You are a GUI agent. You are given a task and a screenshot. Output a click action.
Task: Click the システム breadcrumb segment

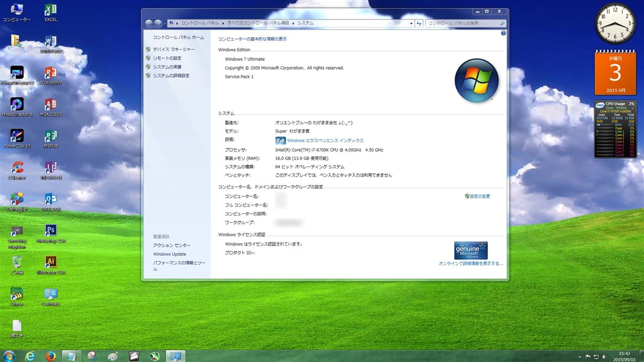pos(305,23)
